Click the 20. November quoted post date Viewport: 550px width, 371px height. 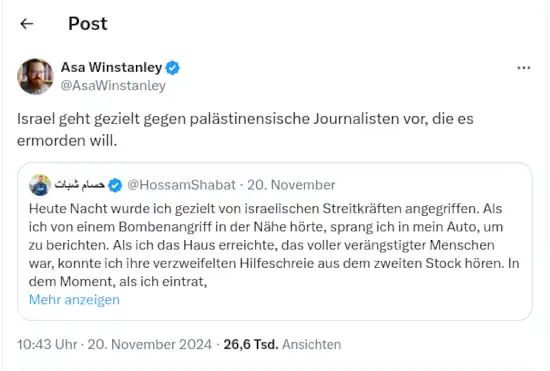291,185
